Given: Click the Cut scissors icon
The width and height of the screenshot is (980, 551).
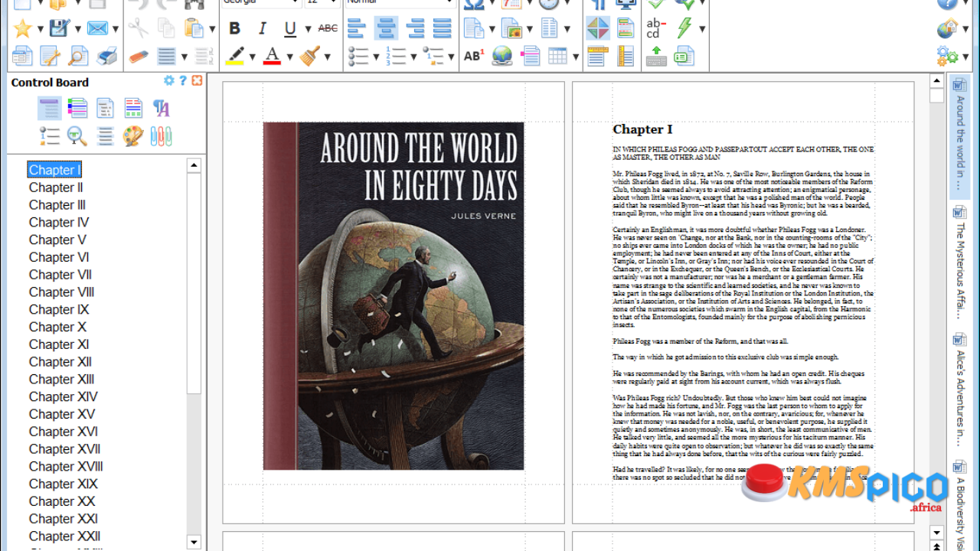Looking at the screenshot, I should point(139,28).
